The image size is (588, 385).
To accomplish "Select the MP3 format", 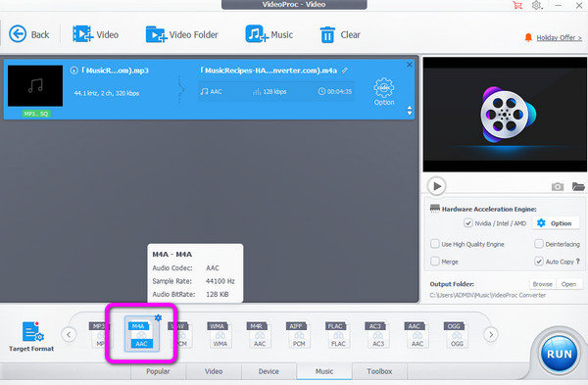I will (98, 335).
